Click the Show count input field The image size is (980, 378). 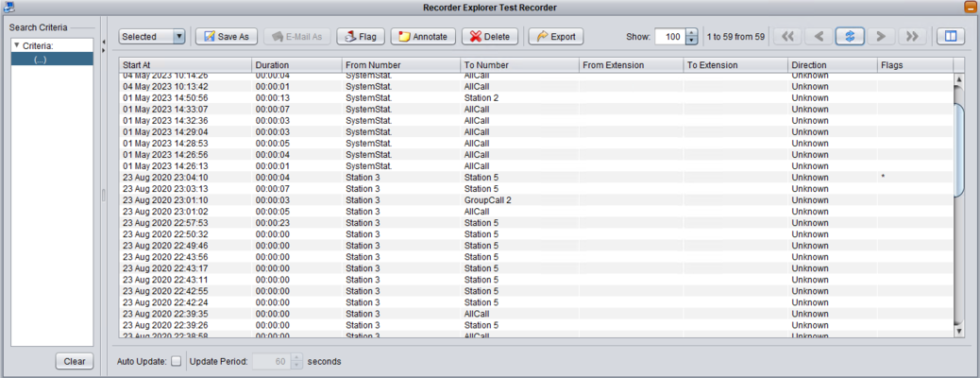click(x=670, y=36)
